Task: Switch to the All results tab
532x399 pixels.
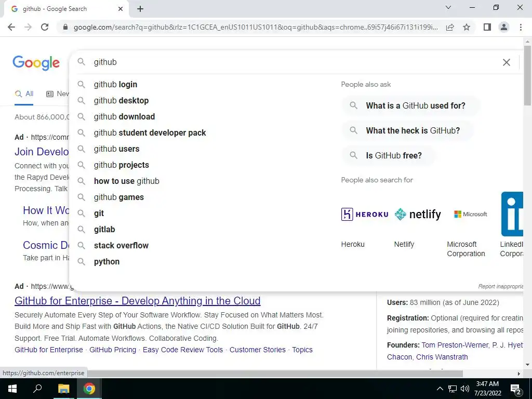Action: pos(24,94)
